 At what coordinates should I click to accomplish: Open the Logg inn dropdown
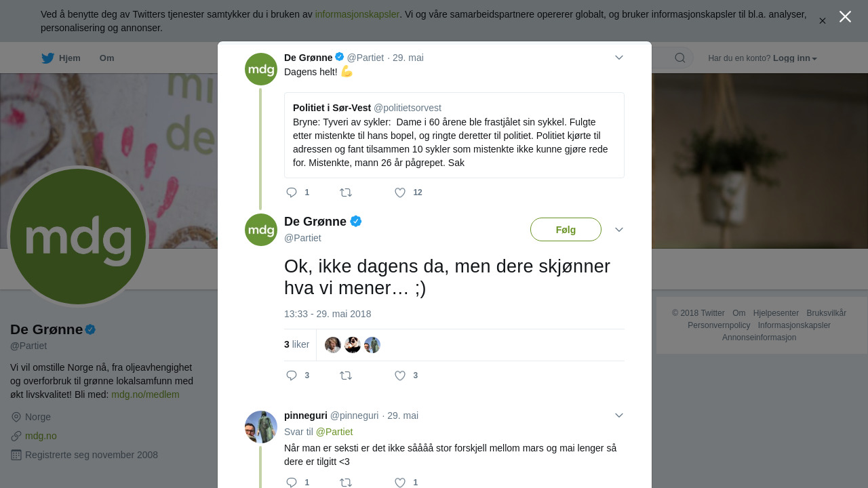(x=795, y=58)
